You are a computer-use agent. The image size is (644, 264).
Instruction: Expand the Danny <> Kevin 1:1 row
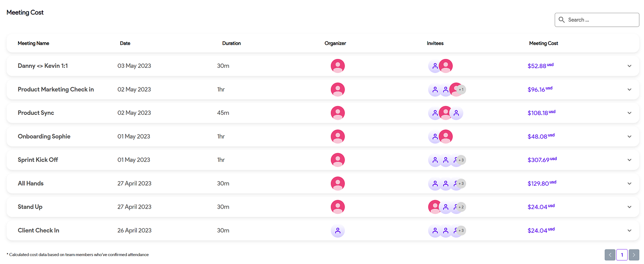[x=629, y=66]
